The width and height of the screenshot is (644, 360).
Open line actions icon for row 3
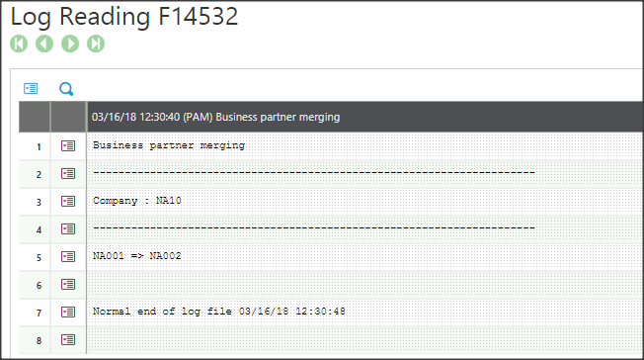point(68,201)
